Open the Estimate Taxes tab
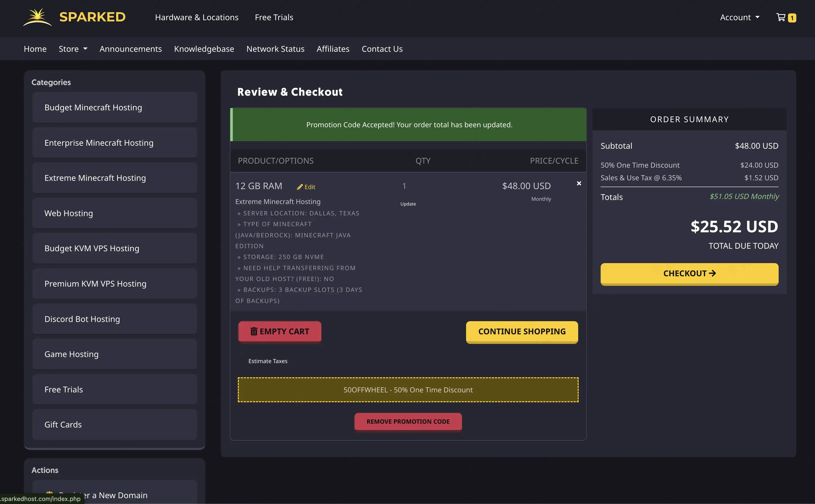 pos(268,361)
